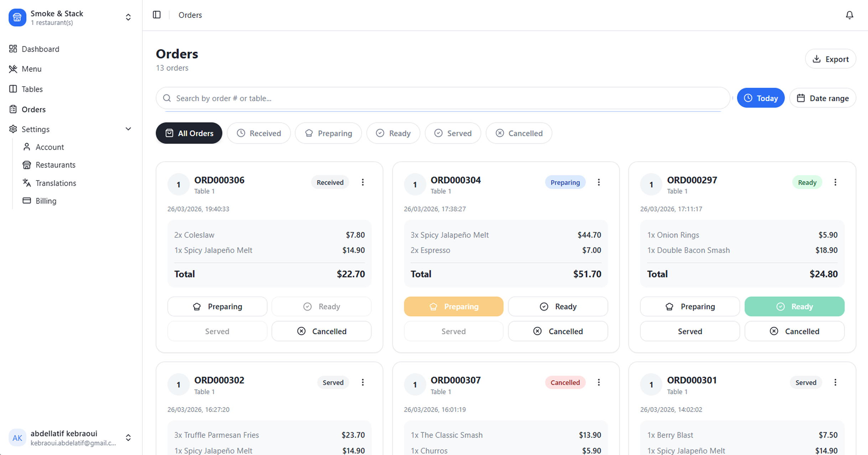Expand the Smoke & Stack restaurant switcher
The width and height of the screenshot is (868, 455).
(x=128, y=17)
